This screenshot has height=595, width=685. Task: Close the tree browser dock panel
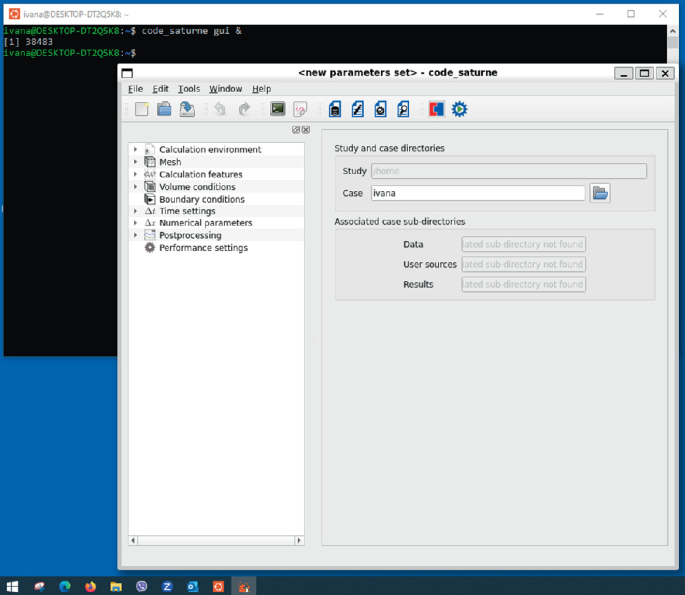click(x=306, y=130)
